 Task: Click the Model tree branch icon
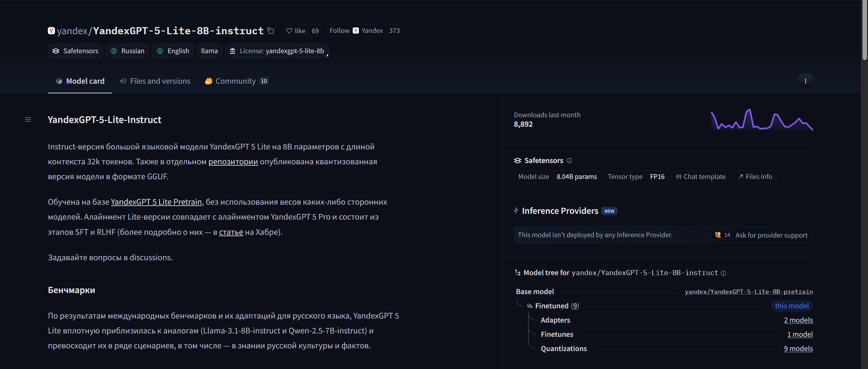pyautogui.click(x=518, y=272)
